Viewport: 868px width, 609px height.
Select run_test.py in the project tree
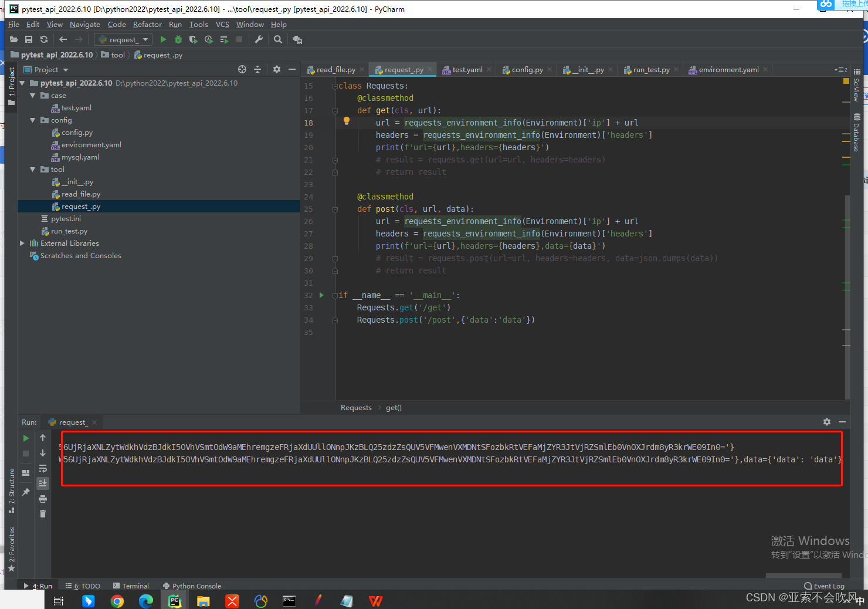point(69,231)
